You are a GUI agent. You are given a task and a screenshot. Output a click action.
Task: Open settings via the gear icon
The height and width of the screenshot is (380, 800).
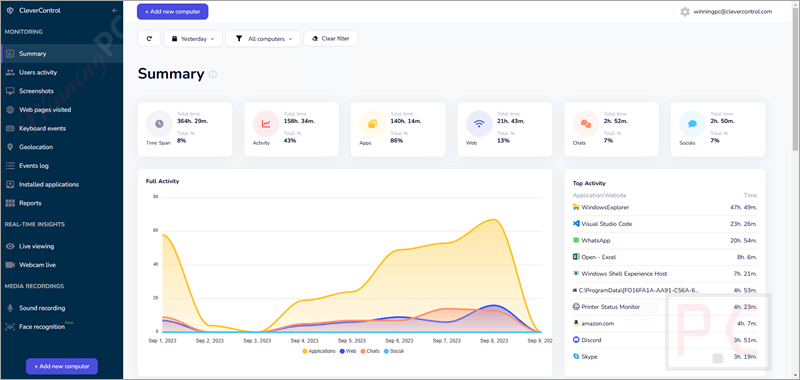coord(685,11)
